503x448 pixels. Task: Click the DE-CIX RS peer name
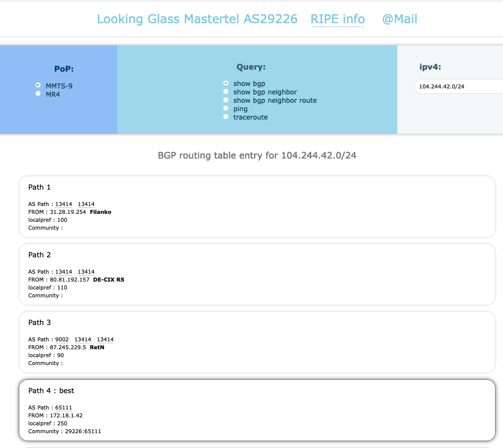[109, 280]
